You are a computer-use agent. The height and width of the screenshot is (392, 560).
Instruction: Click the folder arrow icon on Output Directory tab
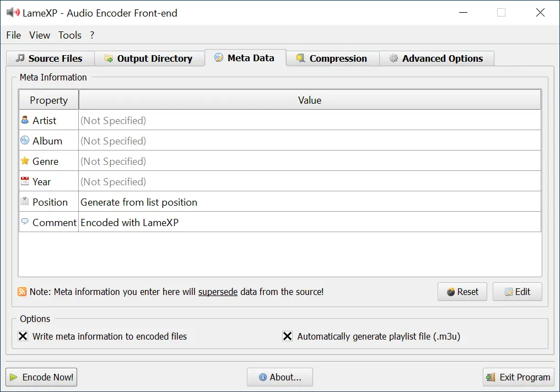(109, 58)
